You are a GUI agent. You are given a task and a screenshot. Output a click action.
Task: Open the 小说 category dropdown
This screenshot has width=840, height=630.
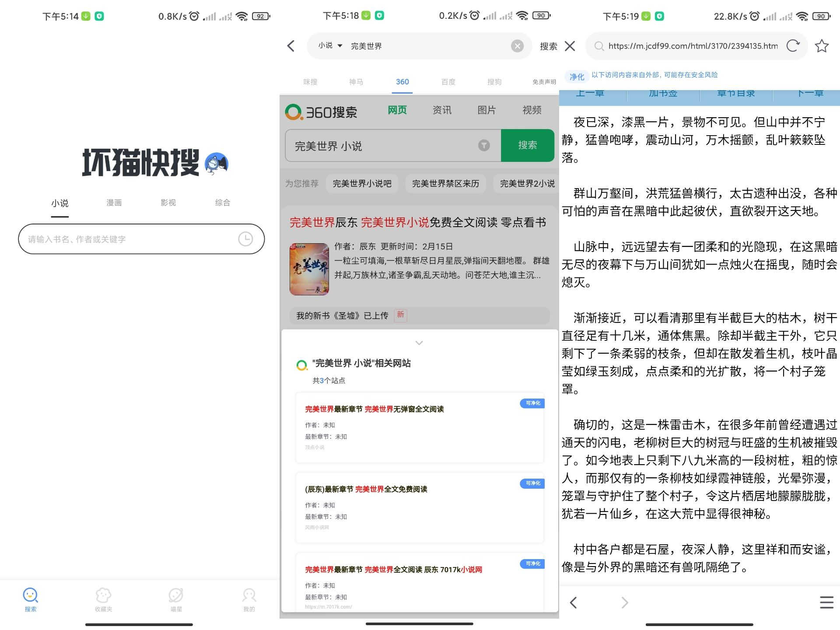pos(330,45)
